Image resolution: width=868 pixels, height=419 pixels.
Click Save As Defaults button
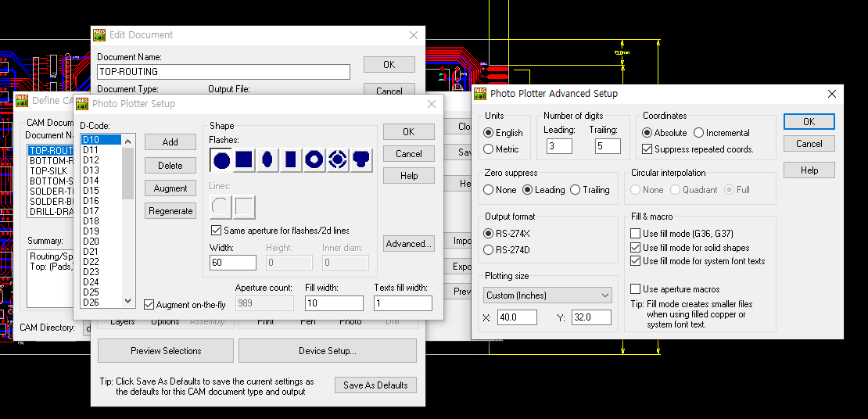pos(375,385)
